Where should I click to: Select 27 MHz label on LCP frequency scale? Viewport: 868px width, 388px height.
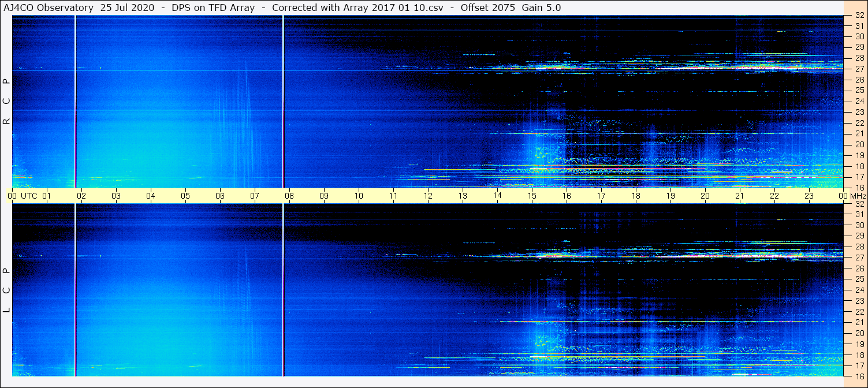859,258
